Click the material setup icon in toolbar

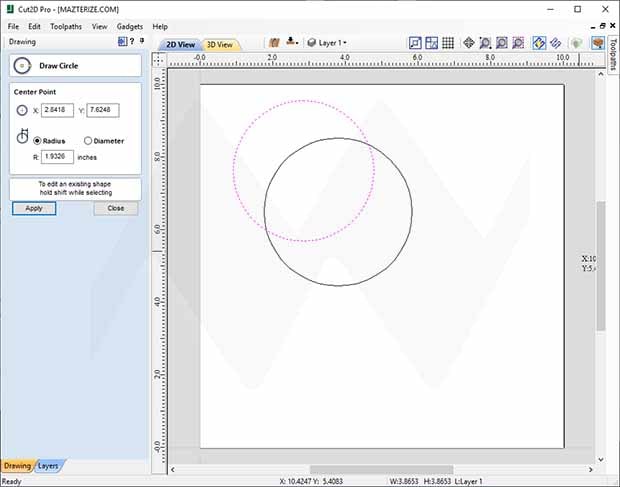click(274, 42)
